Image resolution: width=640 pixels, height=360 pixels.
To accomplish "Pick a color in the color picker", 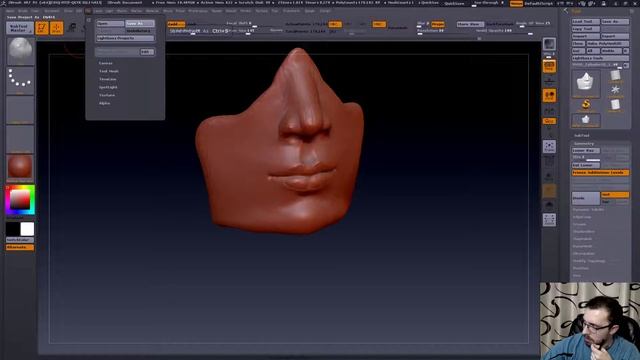I will click(20, 200).
